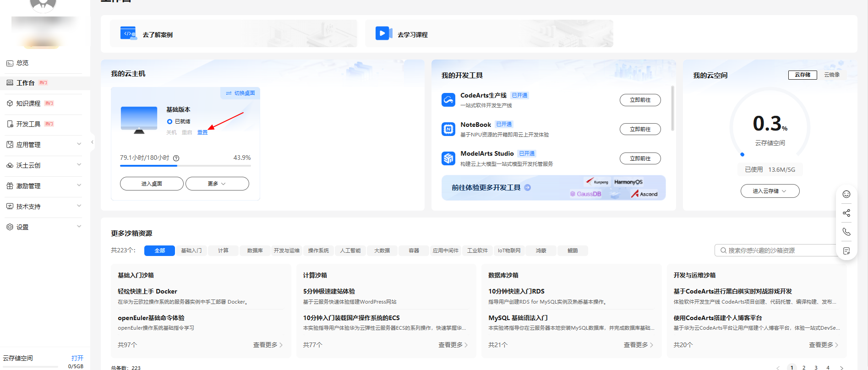
Task: Click 查看更多 in 计算沙箱 card
Action: 453,345
